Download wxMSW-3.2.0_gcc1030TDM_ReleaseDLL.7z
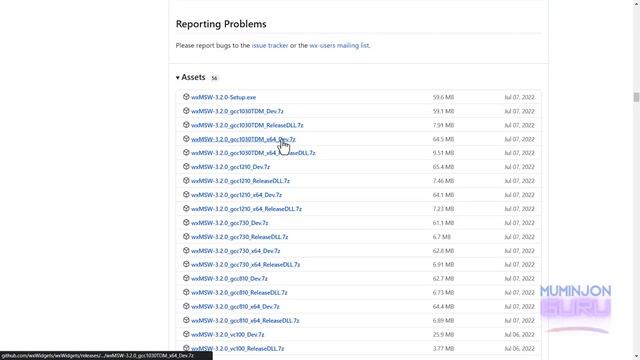 (x=247, y=125)
